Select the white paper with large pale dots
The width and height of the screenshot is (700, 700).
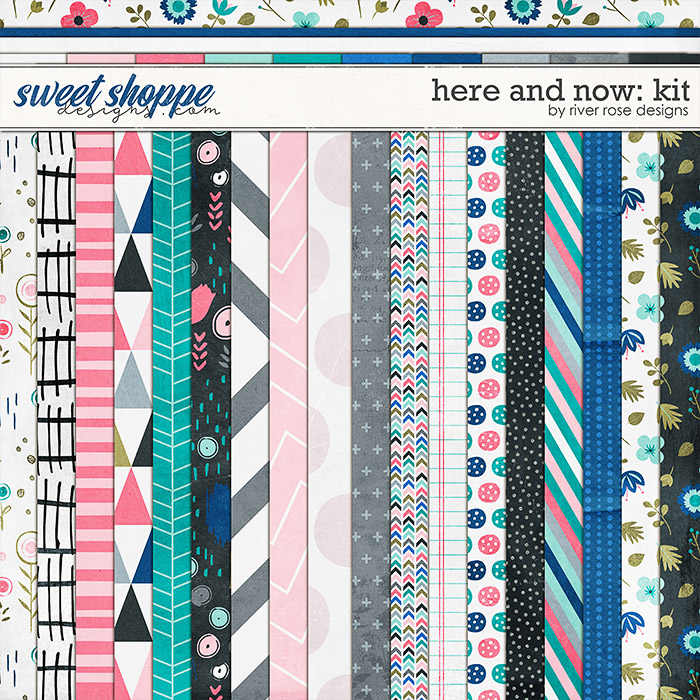[x=329, y=416]
